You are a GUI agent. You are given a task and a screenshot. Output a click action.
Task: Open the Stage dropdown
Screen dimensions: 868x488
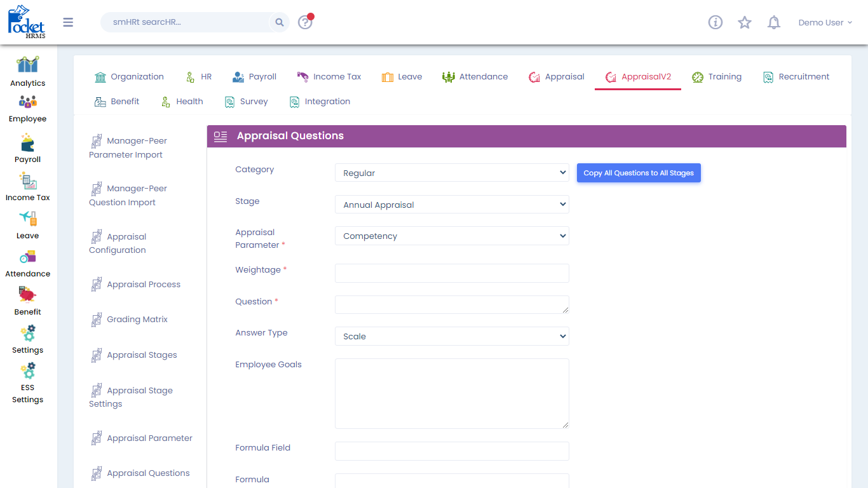coord(452,205)
